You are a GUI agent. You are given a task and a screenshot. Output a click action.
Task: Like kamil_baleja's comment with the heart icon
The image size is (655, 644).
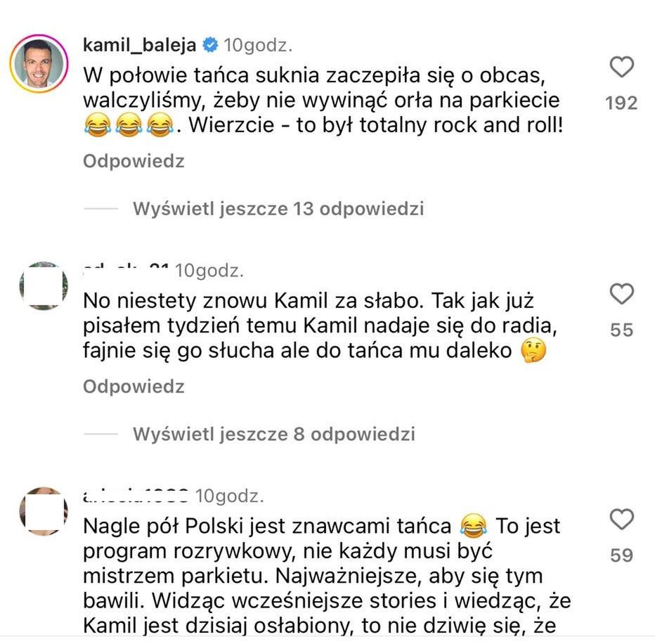click(x=621, y=67)
